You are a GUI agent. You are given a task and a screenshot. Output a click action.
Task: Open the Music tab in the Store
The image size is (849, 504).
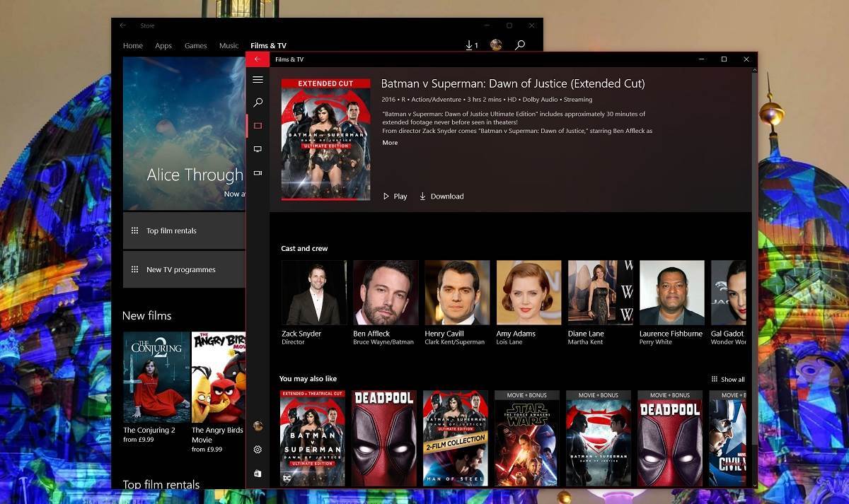229,45
